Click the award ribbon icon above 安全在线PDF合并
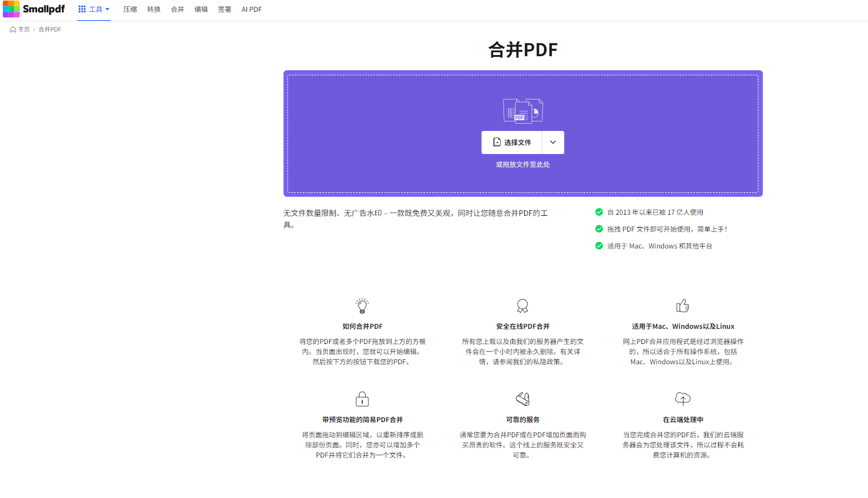868x498 pixels. click(x=523, y=306)
